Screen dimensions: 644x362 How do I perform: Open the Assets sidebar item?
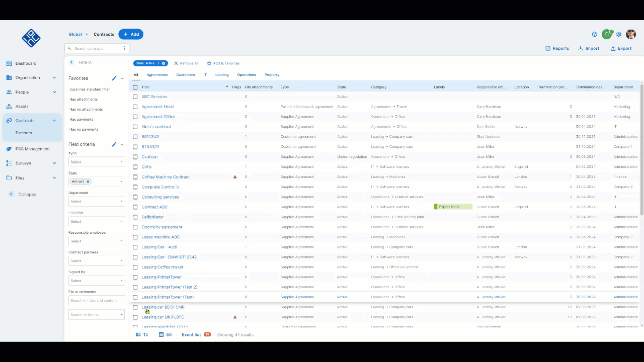22,107
